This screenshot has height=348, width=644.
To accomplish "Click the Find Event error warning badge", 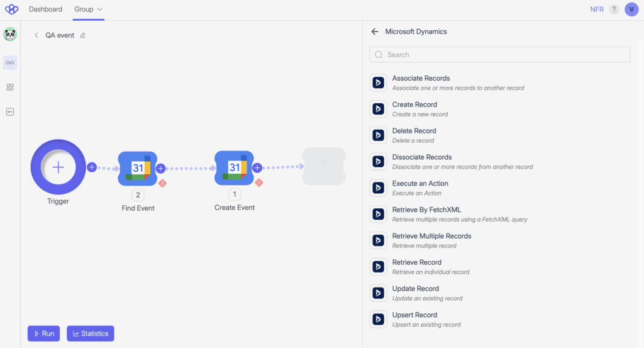I will pos(162,183).
